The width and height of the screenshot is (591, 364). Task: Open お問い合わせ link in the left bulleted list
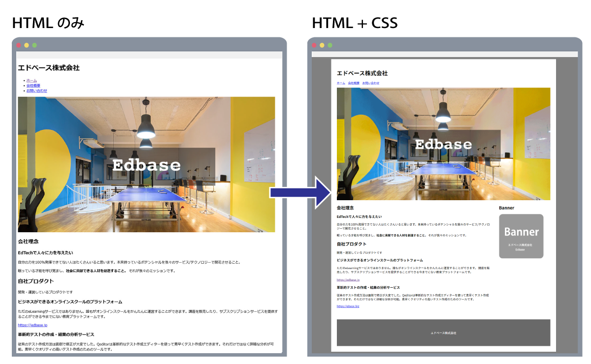[x=37, y=91]
